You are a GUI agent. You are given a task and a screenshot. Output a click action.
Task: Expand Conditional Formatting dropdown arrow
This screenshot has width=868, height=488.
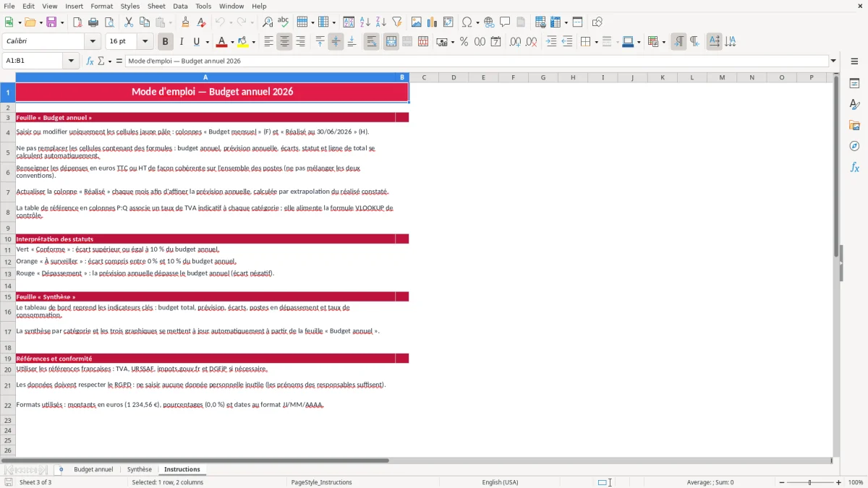663,42
